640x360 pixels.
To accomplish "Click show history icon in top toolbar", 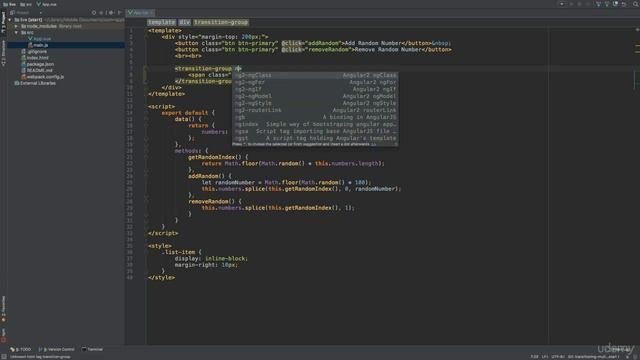I will click(616, 4).
